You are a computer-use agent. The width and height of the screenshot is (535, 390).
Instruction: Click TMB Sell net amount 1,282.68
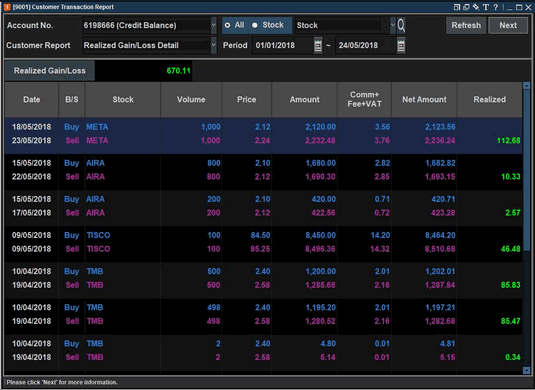coord(440,321)
